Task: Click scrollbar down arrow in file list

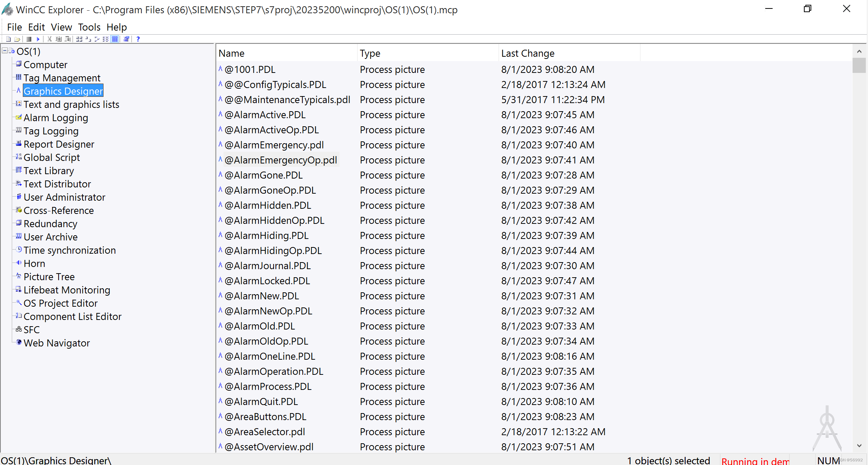Action: [859, 445]
